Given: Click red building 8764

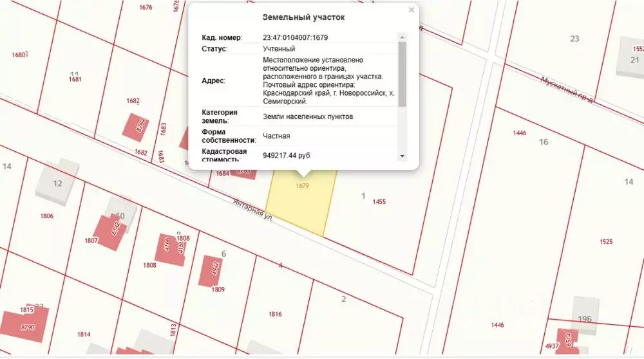Looking at the screenshot, I should tap(135, 127).
